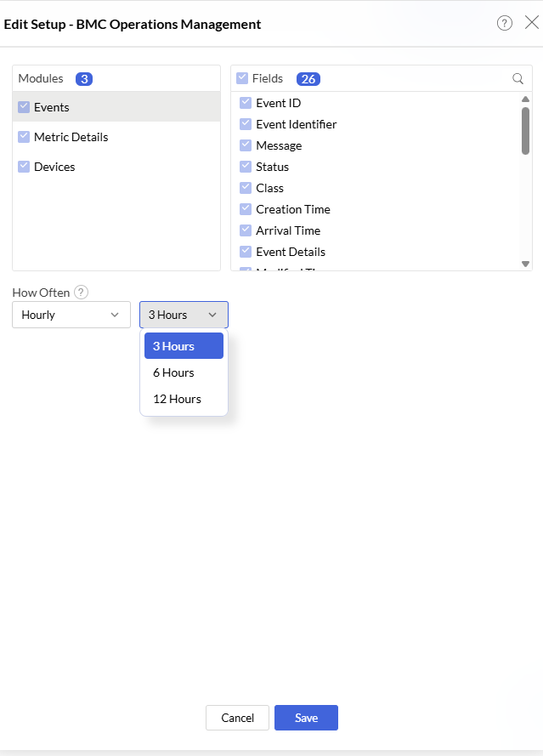Click the search icon in the Fields panel

(518, 79)
